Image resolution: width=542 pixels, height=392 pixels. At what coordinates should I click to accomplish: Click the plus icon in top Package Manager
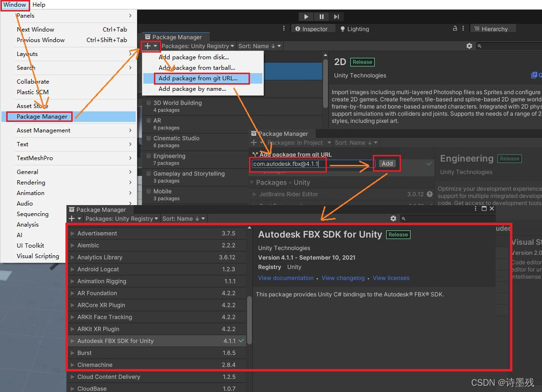148,46
